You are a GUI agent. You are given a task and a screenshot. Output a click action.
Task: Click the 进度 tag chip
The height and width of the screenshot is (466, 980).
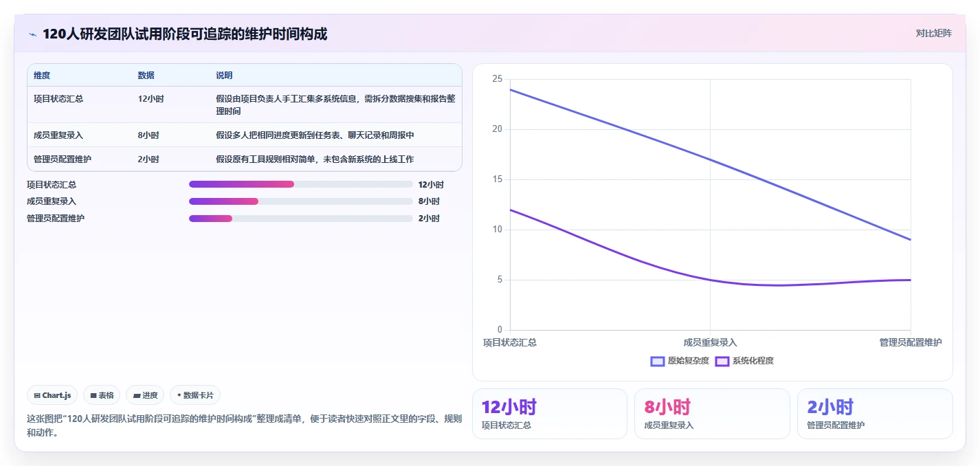coord(145,395)
